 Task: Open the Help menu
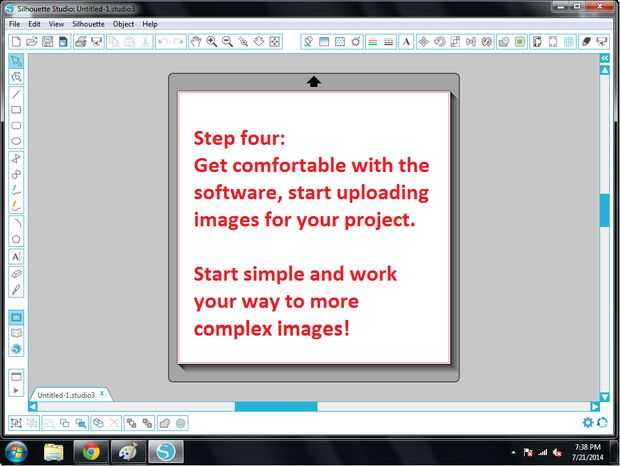[x=150, y=24]
